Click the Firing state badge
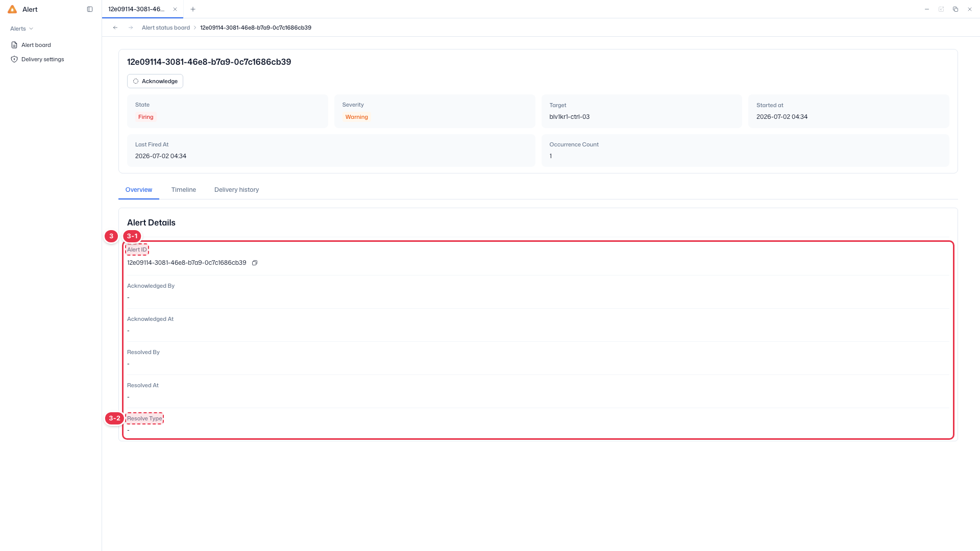The height and width of the screenshot is (551, 980). click(146, 117)
